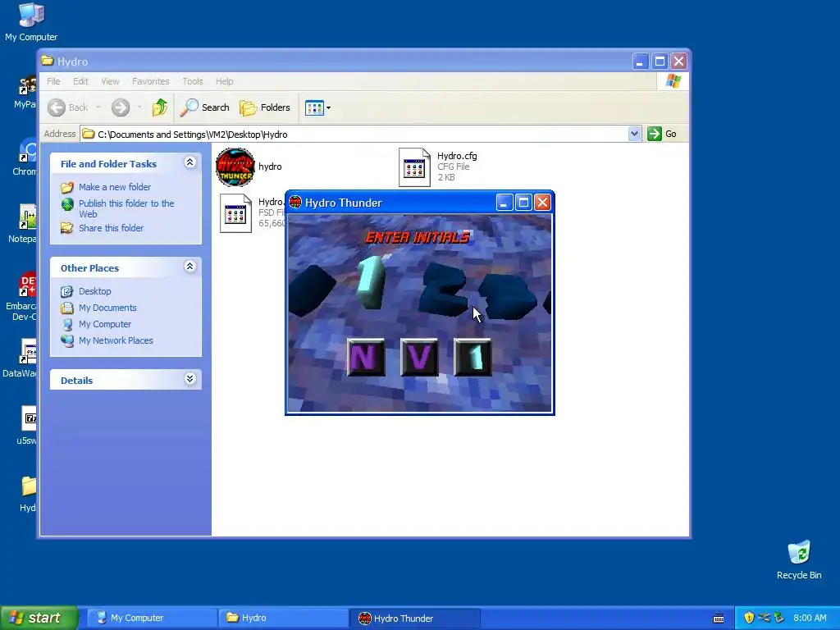Click the network connection tray icon

(764, 618)
